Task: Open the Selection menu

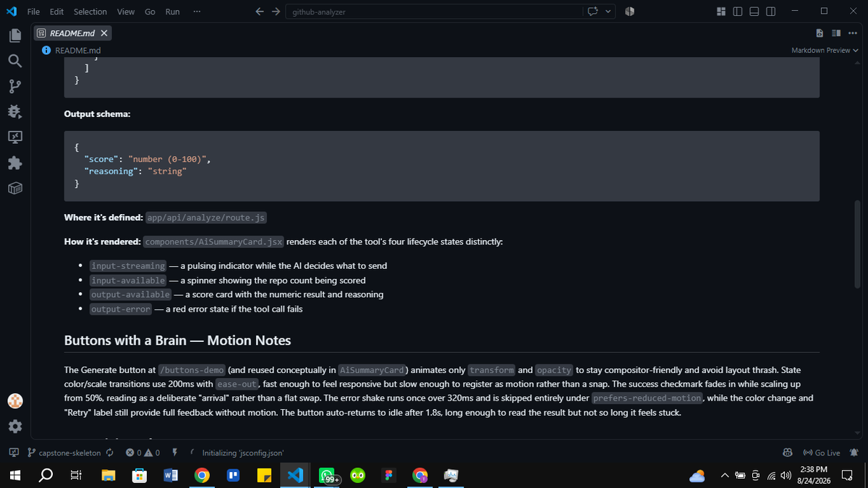Action: point(90,12)
